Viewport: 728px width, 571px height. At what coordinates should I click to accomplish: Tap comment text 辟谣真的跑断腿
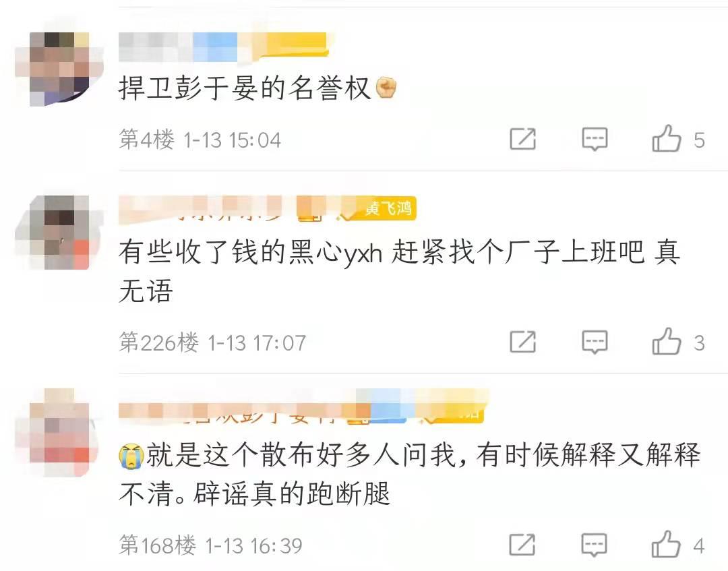tap(292, 494)
